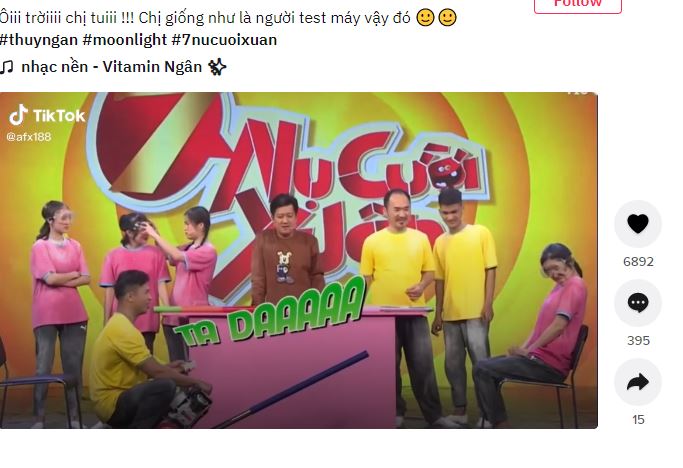The width and height of the screenshot is (683, 468).
Task: Click the sparkle emoji after Vitamin Ngân
Action: [x=217, y=67]
